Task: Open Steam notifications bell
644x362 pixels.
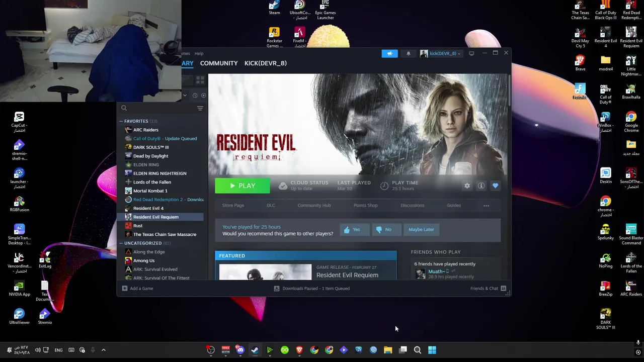Action: pos(409,53)
